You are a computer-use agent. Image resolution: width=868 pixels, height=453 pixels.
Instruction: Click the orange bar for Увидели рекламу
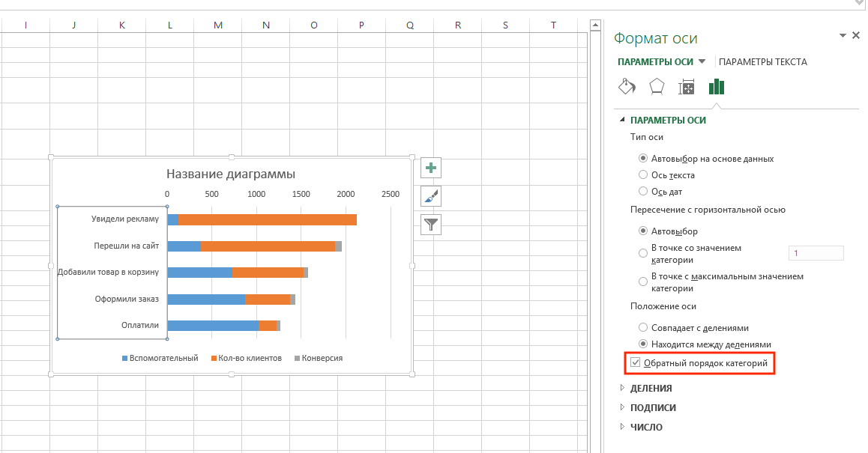coord(268,219)
